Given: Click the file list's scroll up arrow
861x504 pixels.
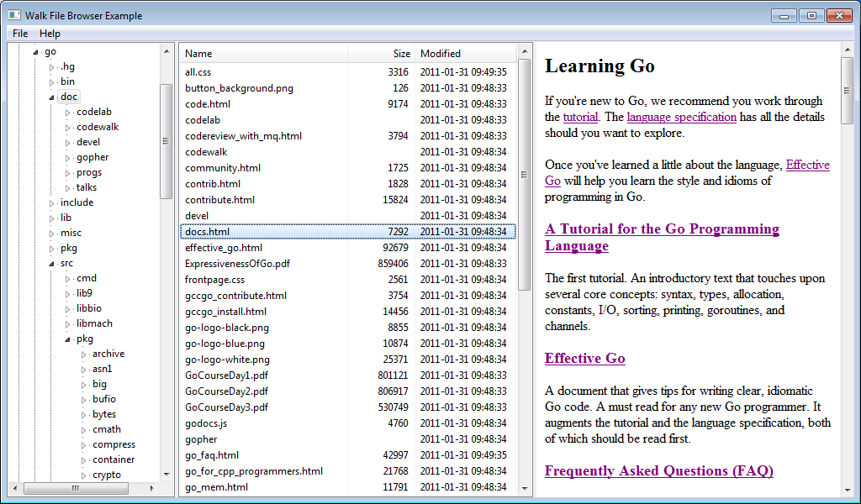Looking at the screenshot, I should click(525, 51).
